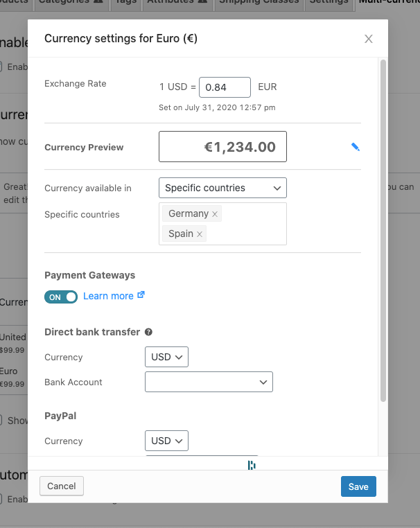
Task: Remove Germany from specific countries
Action: [215, 214]
